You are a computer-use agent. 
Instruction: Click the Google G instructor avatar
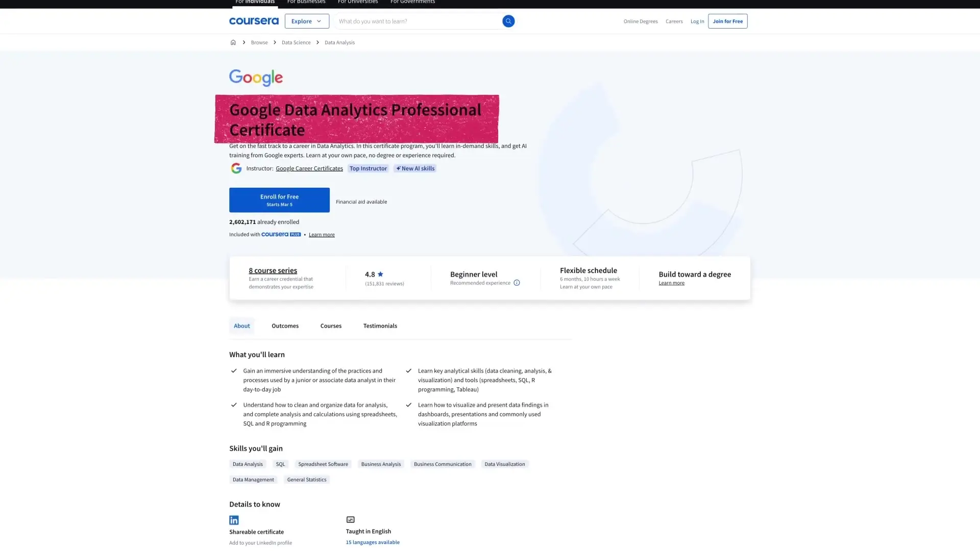click(x=236, y=168)
